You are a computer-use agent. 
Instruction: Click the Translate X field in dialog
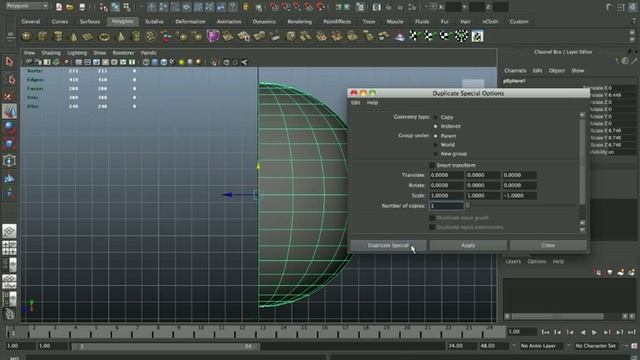[447, 175]
